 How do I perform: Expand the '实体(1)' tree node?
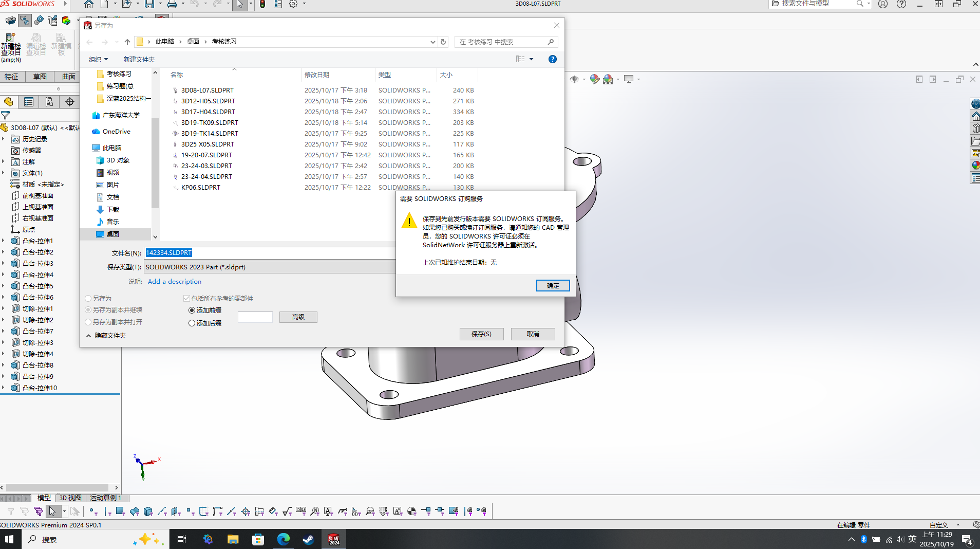3,173
